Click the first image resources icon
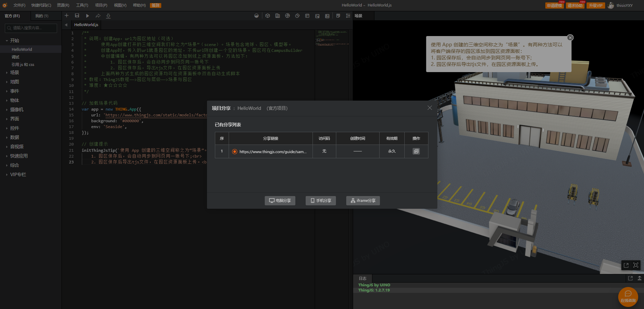Viewport: 644px width, 309px height. (x=317, y=16)
